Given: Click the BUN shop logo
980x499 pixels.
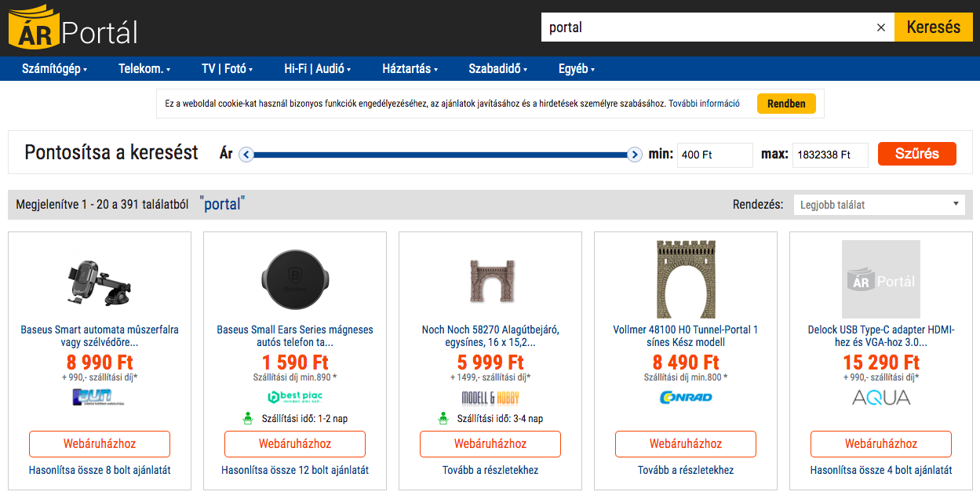Looking at the screenshot, I should 99,397.
